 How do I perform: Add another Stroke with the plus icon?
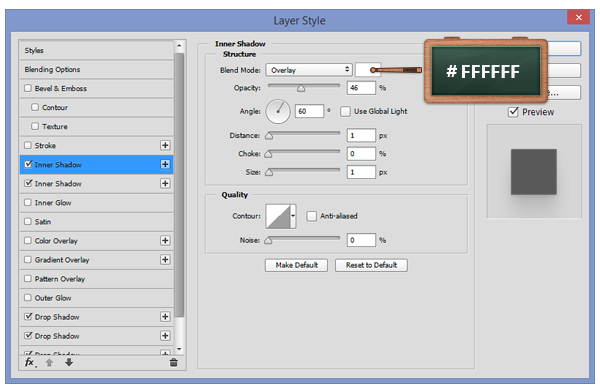165,145
